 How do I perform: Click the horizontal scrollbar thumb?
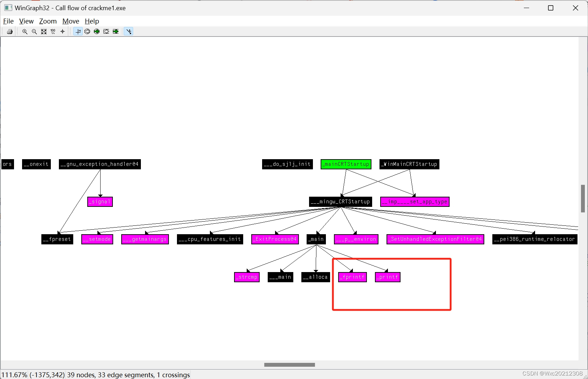(289, 365)
